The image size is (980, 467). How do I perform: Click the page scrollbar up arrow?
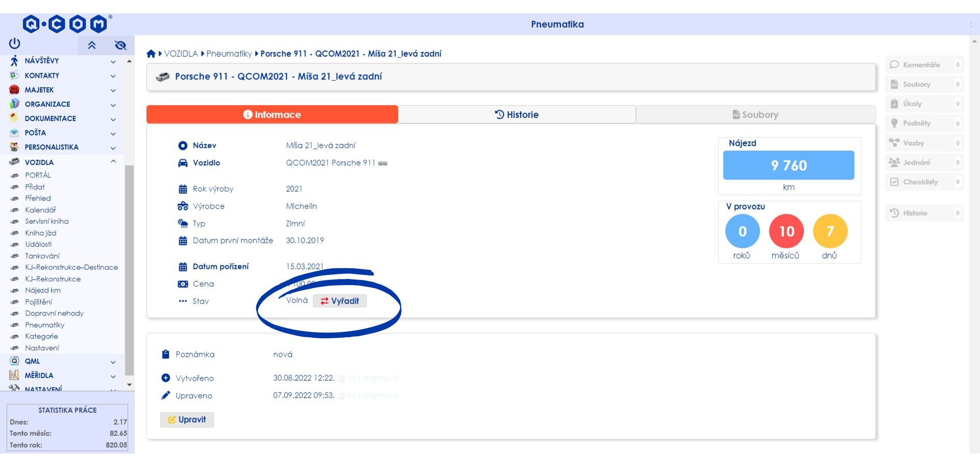(974, 41)
